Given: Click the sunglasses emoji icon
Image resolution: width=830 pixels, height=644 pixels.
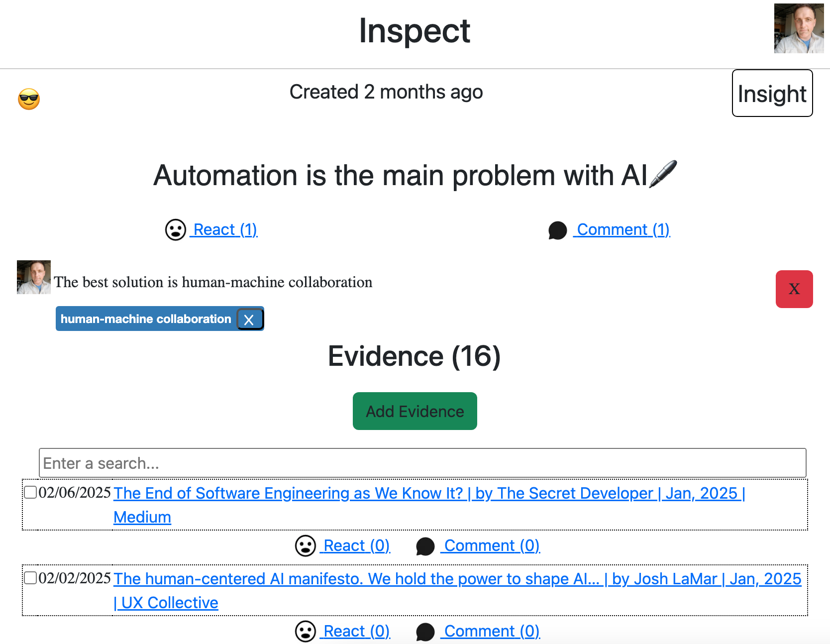Looking at the screenshot, I should pyautogui.click(x=29, y=99).
